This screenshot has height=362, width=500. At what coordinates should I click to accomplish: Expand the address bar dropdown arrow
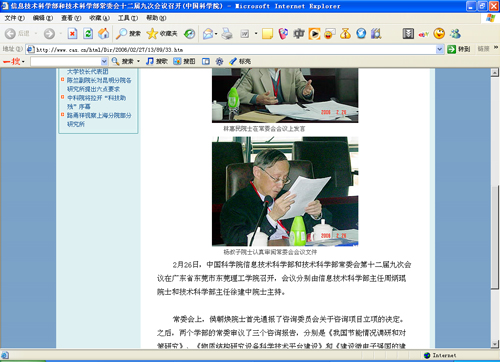(x=440, y=49)
